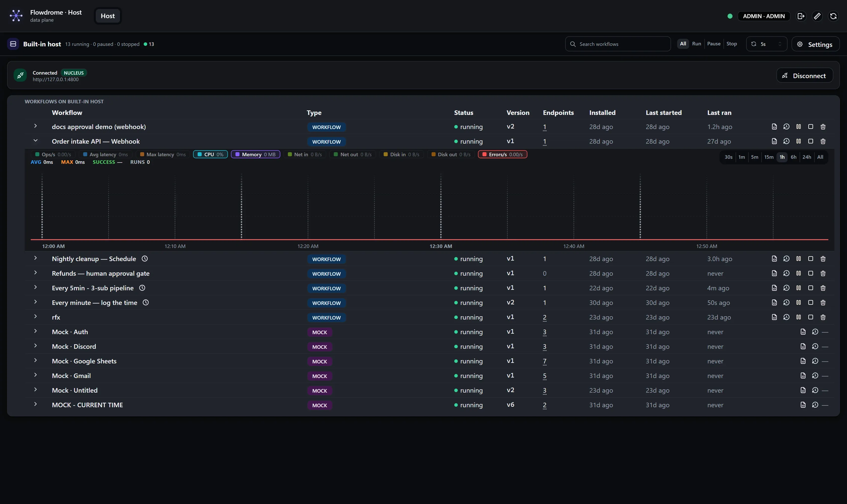
Task: Open run history for Every minute — log the time
Action: (786, 303)
